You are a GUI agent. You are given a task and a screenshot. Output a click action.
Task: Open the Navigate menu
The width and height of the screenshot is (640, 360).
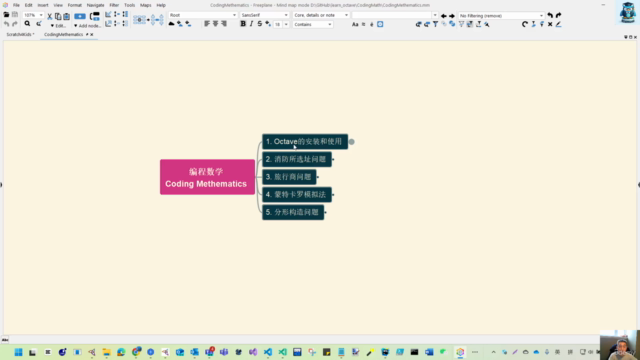coord(96,5)
